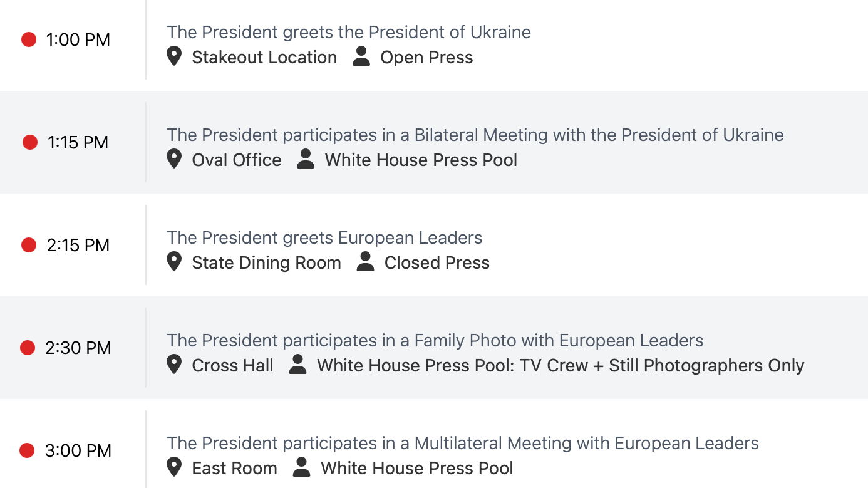The image size is (868, 488).
Task: Open the President greets European Leaders event
Action: 324,238
